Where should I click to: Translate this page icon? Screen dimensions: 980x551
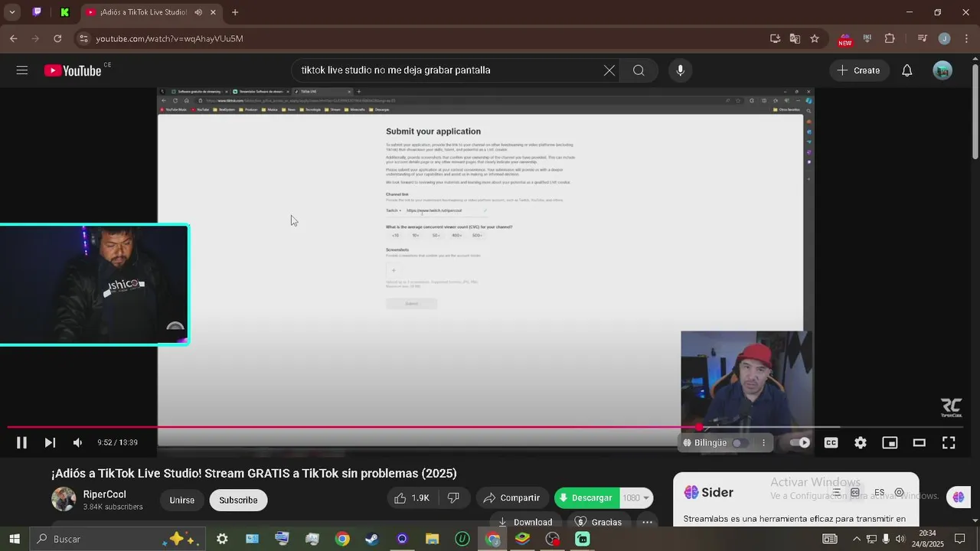795,38
